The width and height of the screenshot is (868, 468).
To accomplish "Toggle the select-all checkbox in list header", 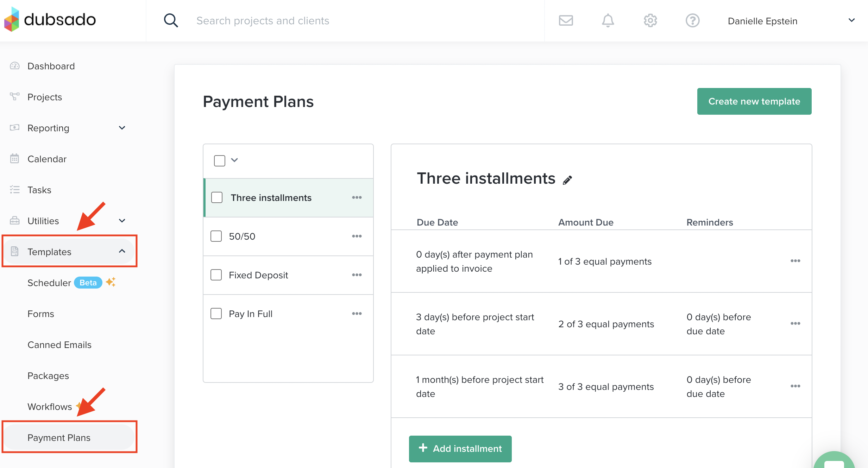I will (220, 160).
